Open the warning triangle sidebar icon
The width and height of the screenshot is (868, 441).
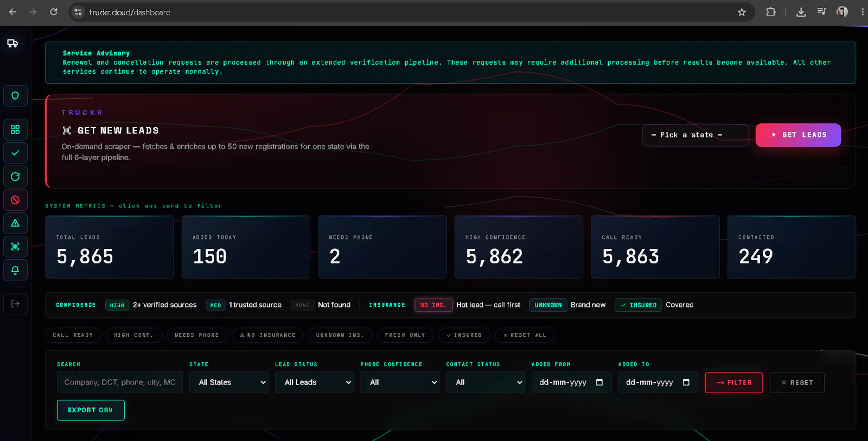[x=15, y=223]
